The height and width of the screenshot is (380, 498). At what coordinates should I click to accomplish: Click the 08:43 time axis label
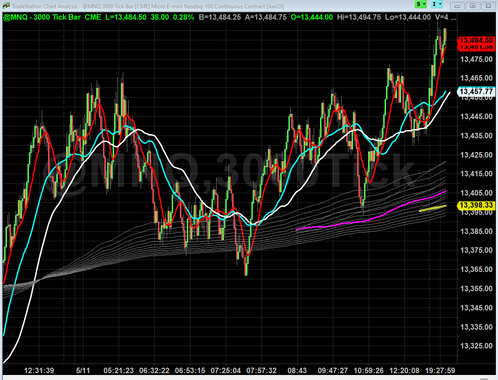[297, 370]
